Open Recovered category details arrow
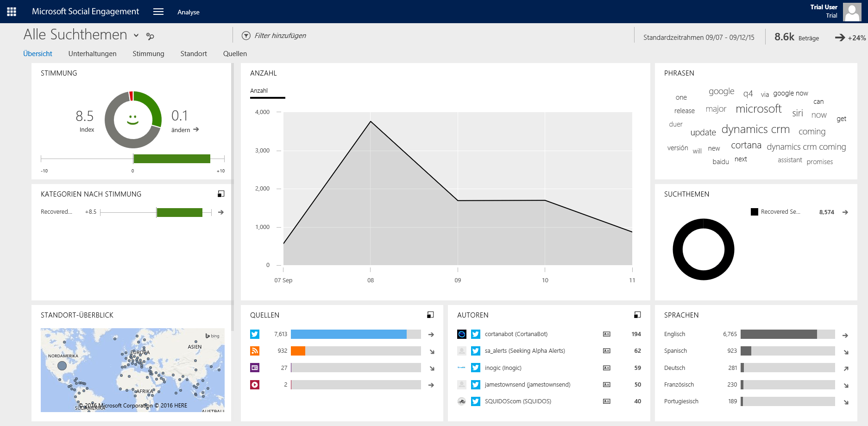Image resolution: width=868 pixels, height=426 pixels. pyautogui.click(x=221, y=212)
